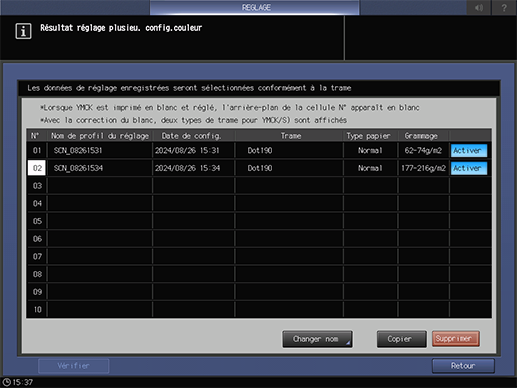
Task: Click the Copier button
Action: [x=401, y=339]
